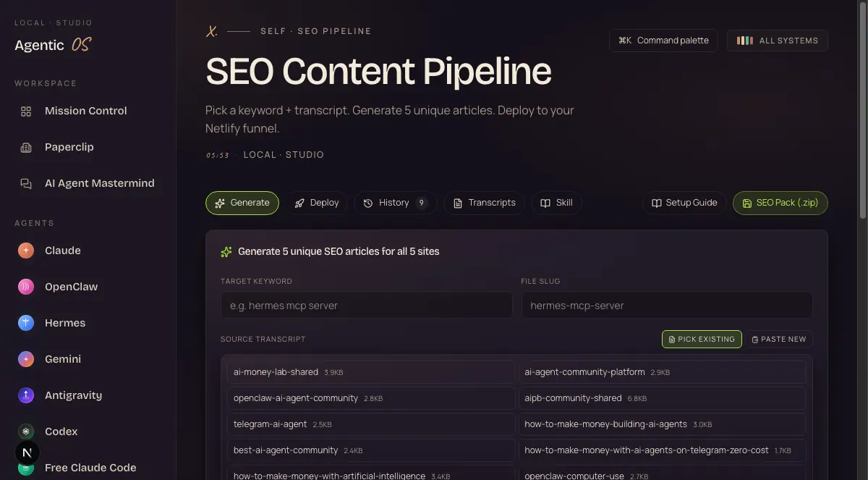
Task: Select transcript ai-agent-community-platform
Action: tap(663, 372)
